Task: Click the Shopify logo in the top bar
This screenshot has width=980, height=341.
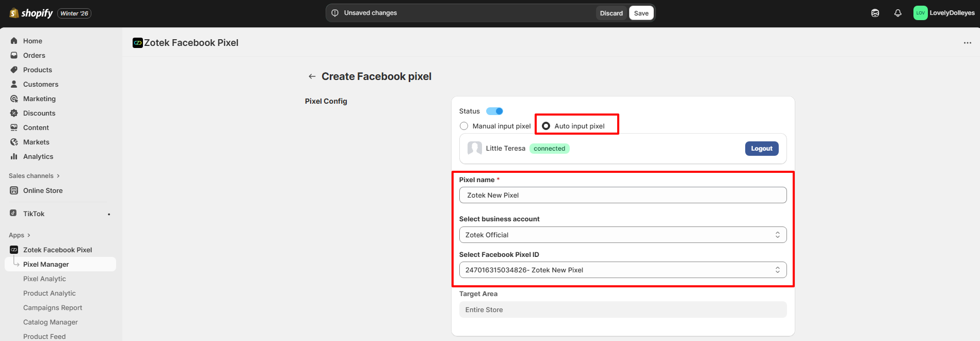Action: (31, 13)
